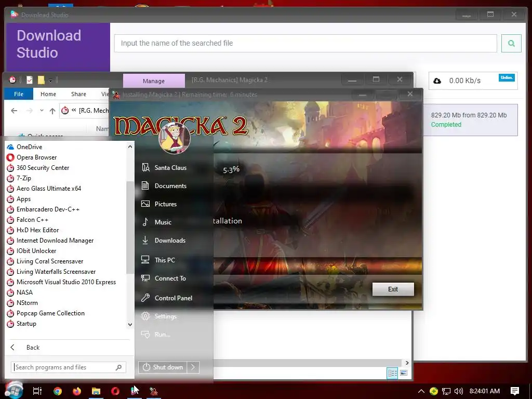Open Internet Download Manager entry

(x=50, y=241)
